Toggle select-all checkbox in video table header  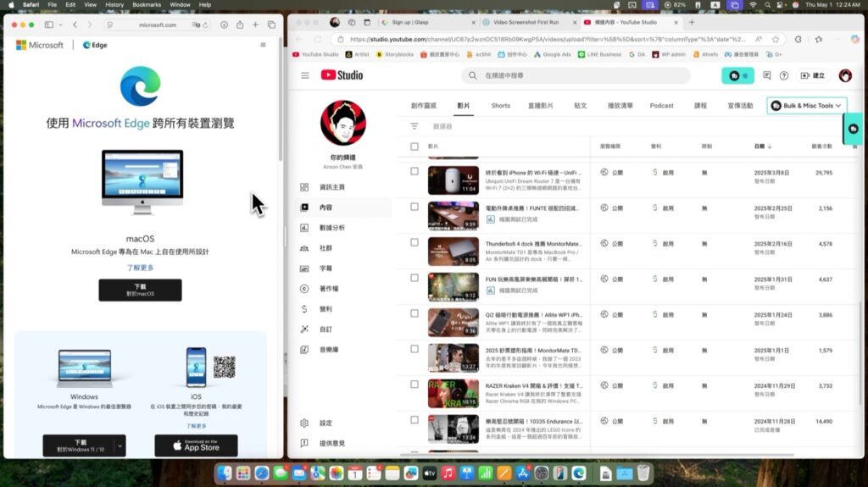(414, 147)
